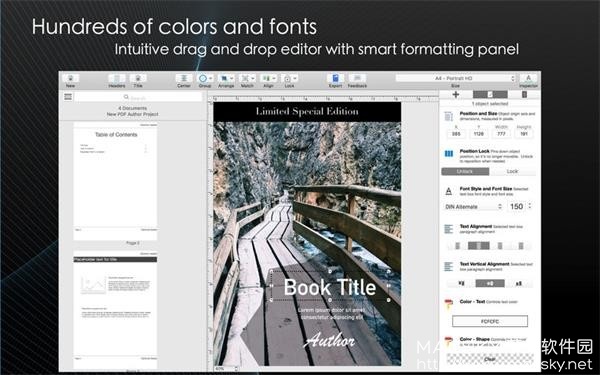Set text alignment to left
600x375 pixels.
pyautogui.click(x=458, y=246)
